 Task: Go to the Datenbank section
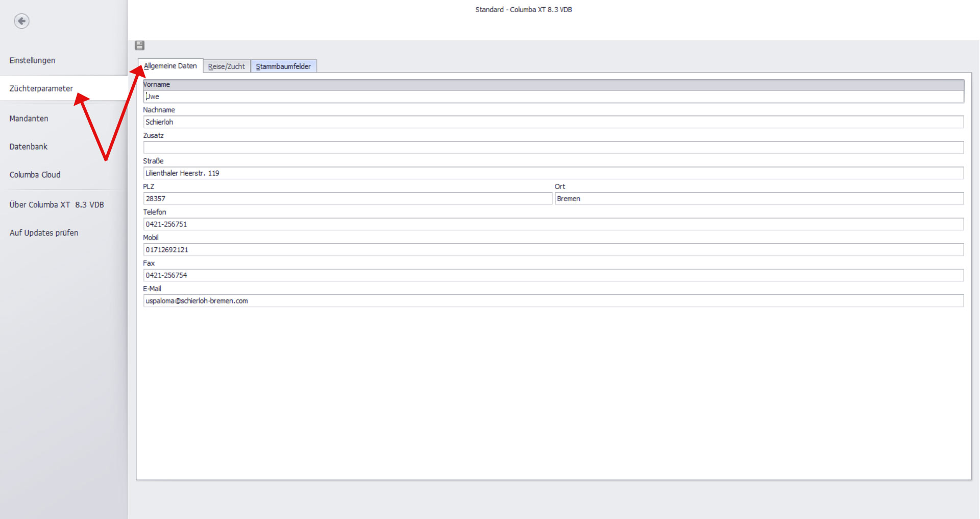[x=28, y=147]
